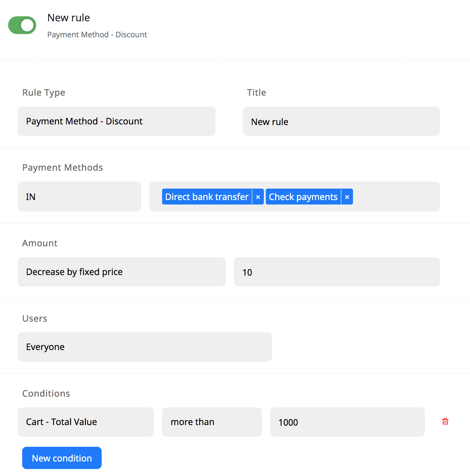Open the Users dropdown showing Everyone
Image resolution: width=470 pixels, height=476 pixels.
[x=145, y=347]
